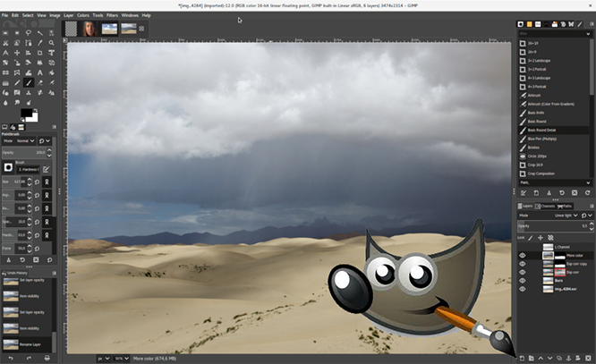596x364 pixels.
Task: Toggle lock alpha channel
Action: coord(550,238)
